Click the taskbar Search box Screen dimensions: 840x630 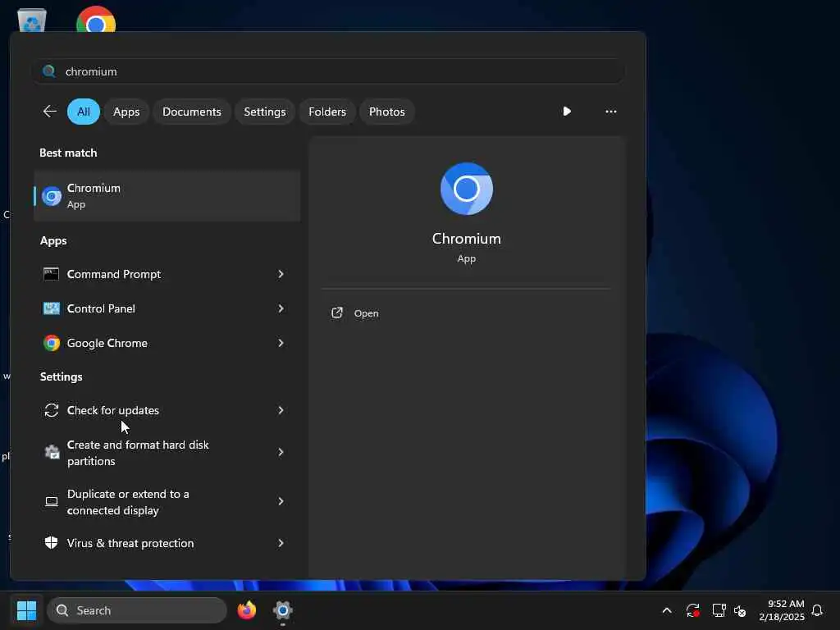click(x=137, y=610)
